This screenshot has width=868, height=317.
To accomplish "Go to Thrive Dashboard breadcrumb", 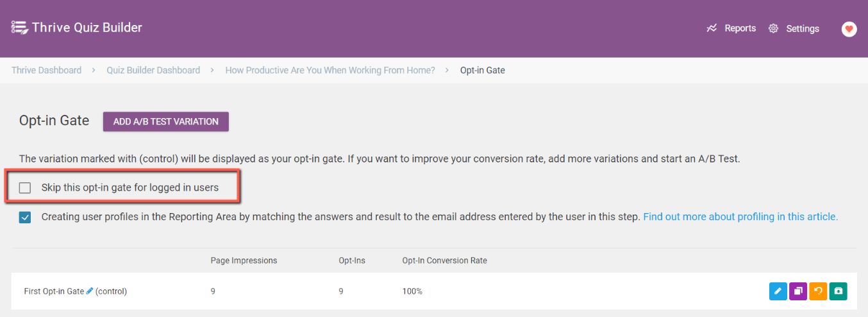I will tap(46, 71).
